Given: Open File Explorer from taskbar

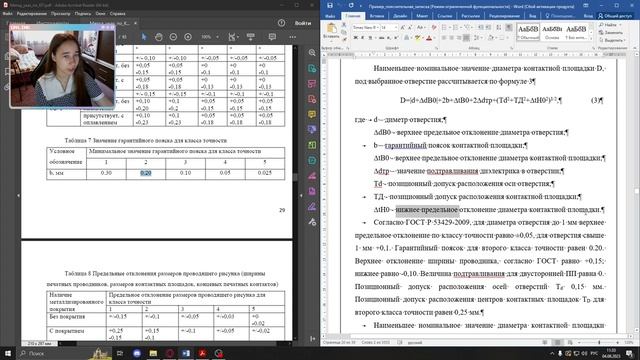Looking at the screenshot, I should [x=153, y=353].
